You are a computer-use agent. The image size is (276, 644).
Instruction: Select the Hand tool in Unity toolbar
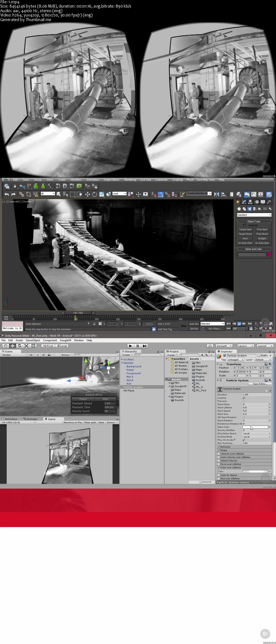5,346
